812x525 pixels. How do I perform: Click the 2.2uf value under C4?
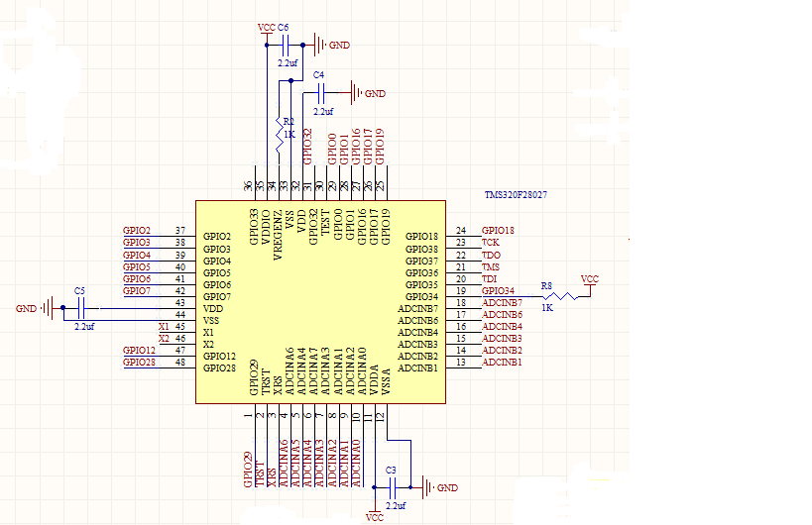coord(323,111)
